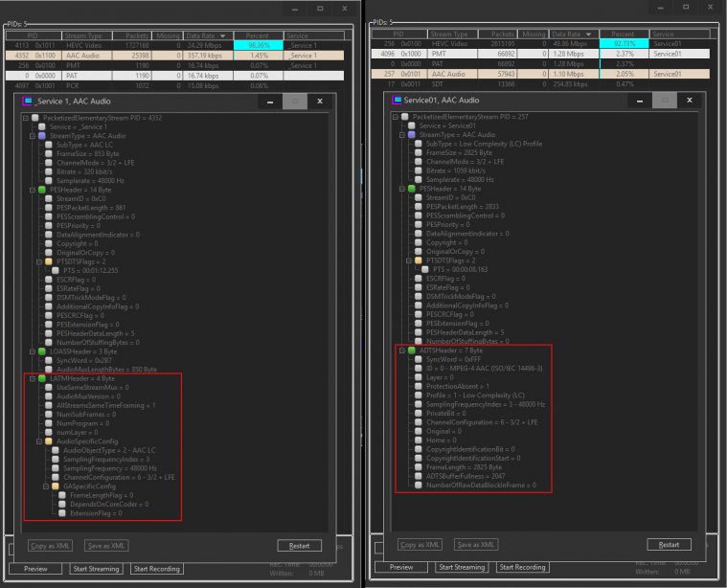The image size is (727, 588).
Task: Click Preview button in left main window
Action: 35,569
